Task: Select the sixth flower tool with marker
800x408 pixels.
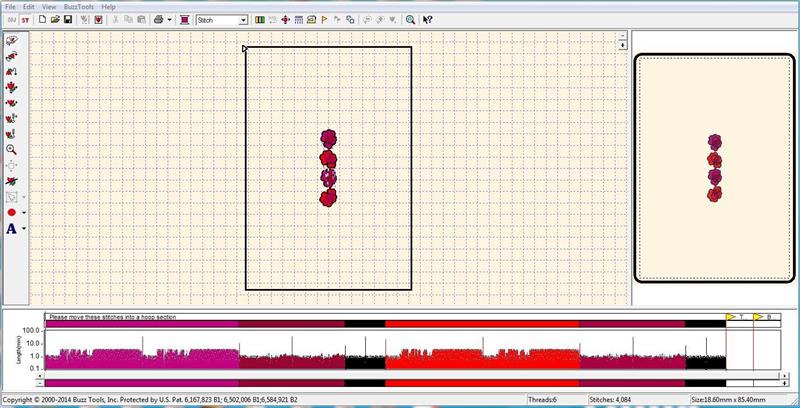Action: coord(11,119)
